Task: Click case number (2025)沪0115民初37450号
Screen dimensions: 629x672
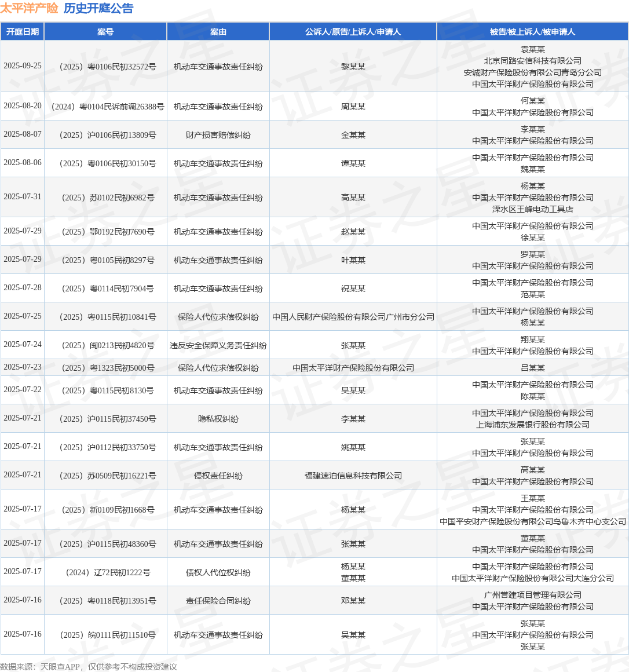Action: [108, 419]
